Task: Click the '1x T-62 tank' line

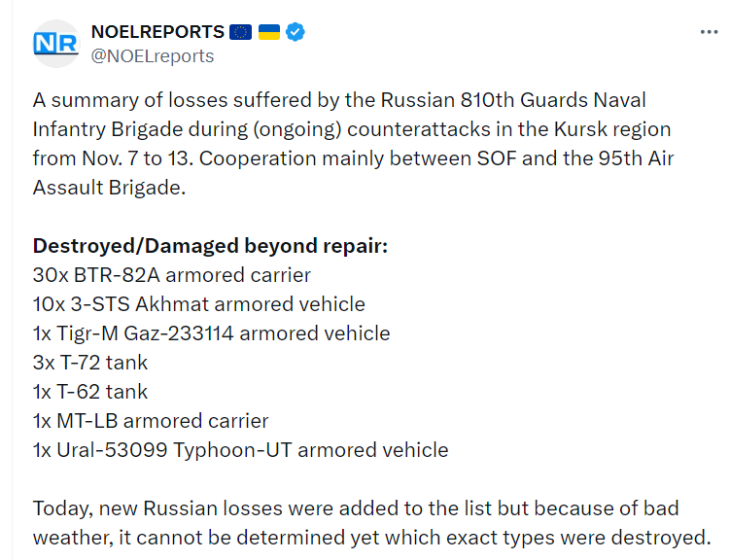Action: tap(90, 392)
